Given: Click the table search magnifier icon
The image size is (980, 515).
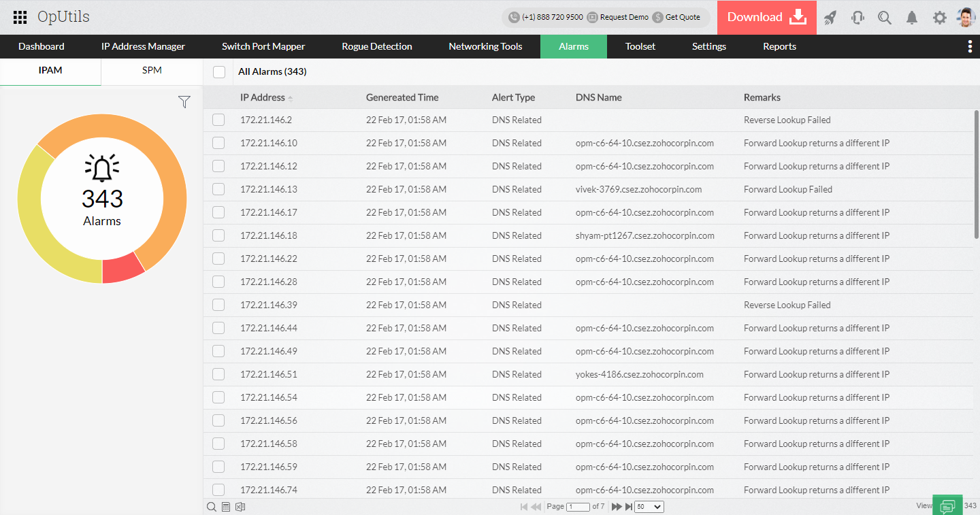Looking at the screenshot, I should 212,507.
